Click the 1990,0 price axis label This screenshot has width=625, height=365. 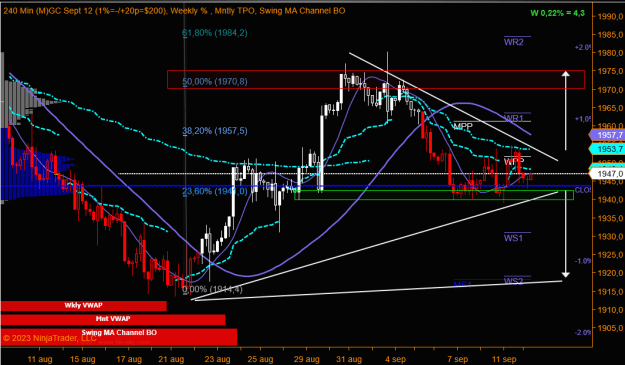(x=610, y=16)
